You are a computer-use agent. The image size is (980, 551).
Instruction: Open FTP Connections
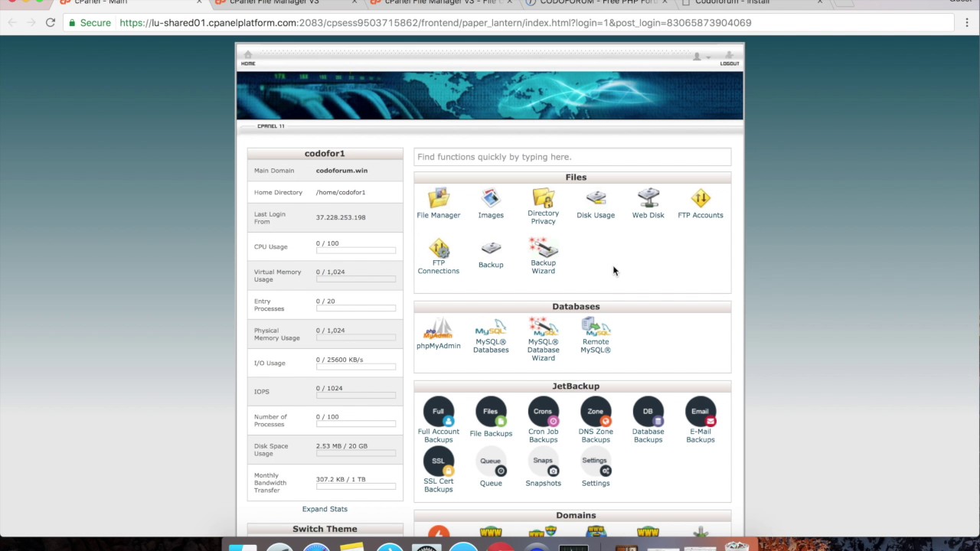pos(438,256)
